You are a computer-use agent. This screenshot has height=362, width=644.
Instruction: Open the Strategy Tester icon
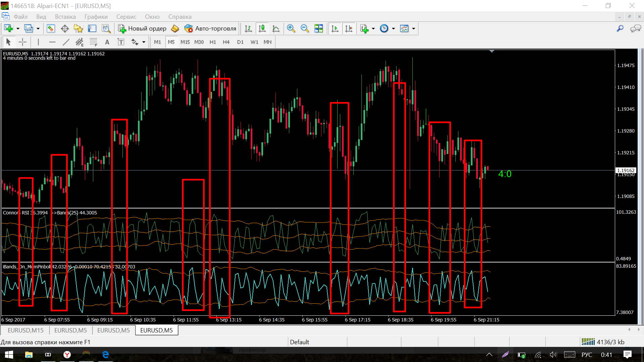pos(106,29)
